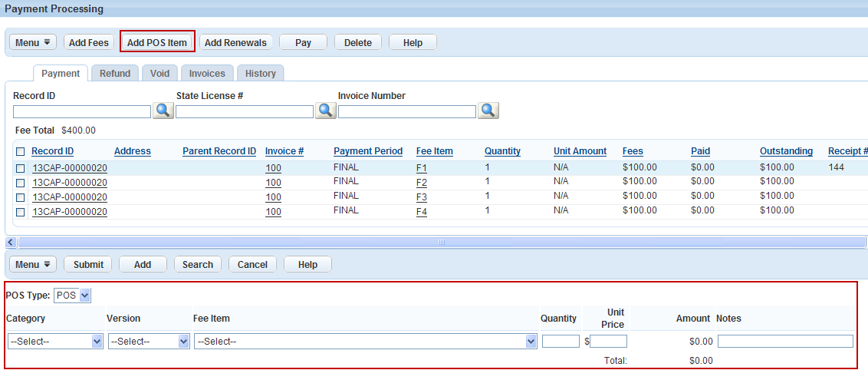Screen dimensions: 868x370
Task: Switch to the Refund tab
Action: pyautogui.click(x=115, y=74)
